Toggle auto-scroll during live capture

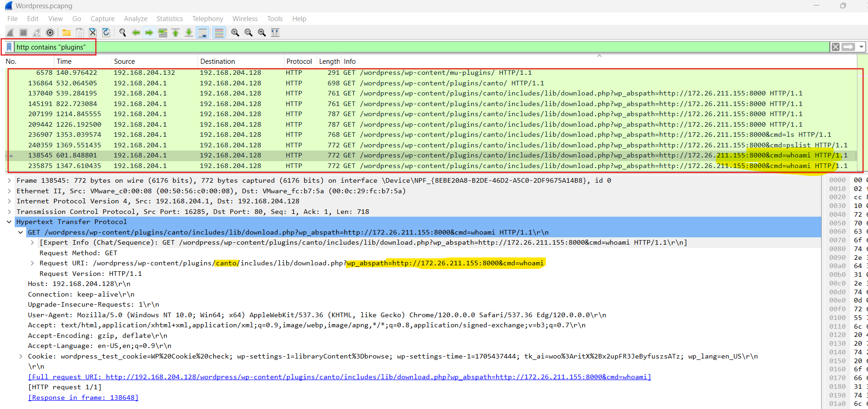203,33
